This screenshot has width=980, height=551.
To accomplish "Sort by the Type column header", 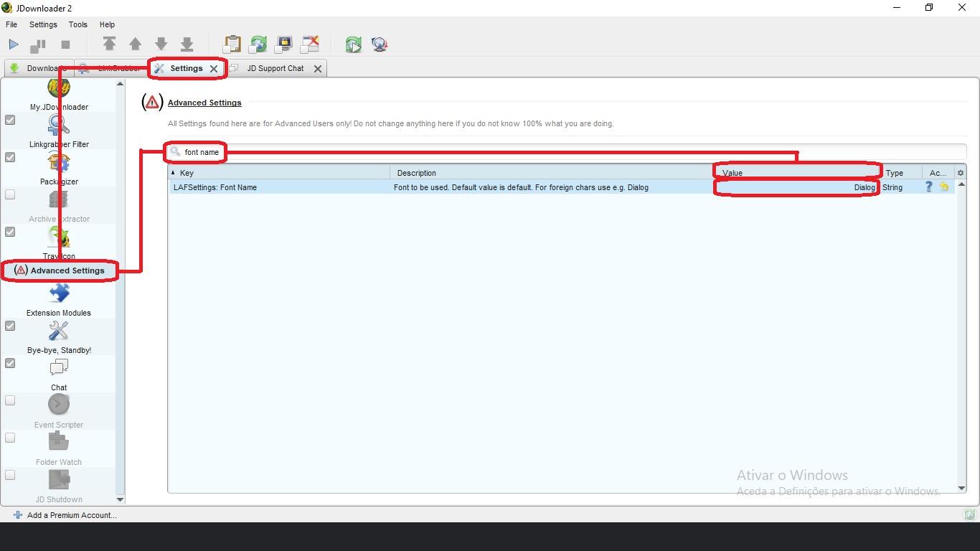I will [x=901, y=173].
